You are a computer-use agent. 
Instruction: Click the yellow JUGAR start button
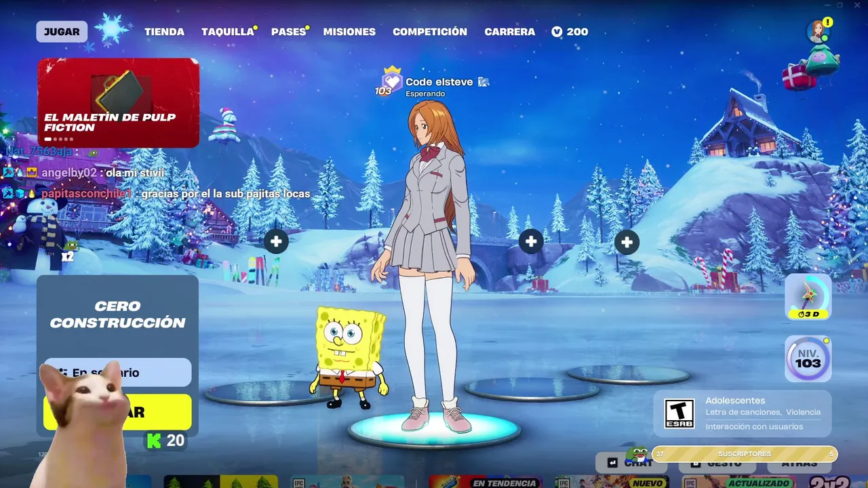tap(117, 412)
